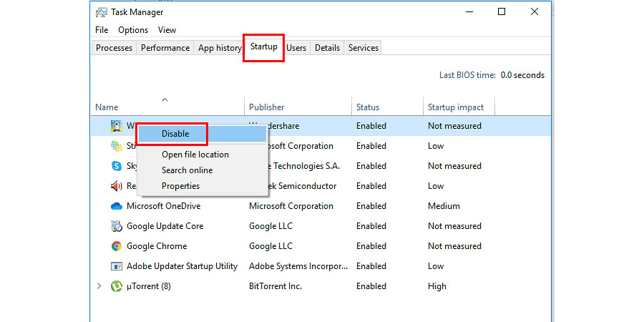Image resolution: width=644 pixels, height=322 pixels.
Task: Switch to the App history tab
Action: pos(220,48)
